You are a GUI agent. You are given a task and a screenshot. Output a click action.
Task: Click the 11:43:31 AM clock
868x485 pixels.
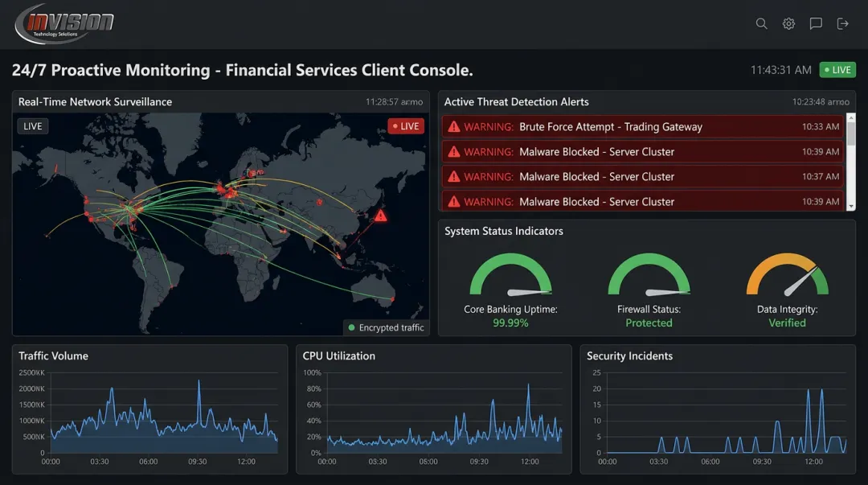point(780,70)
